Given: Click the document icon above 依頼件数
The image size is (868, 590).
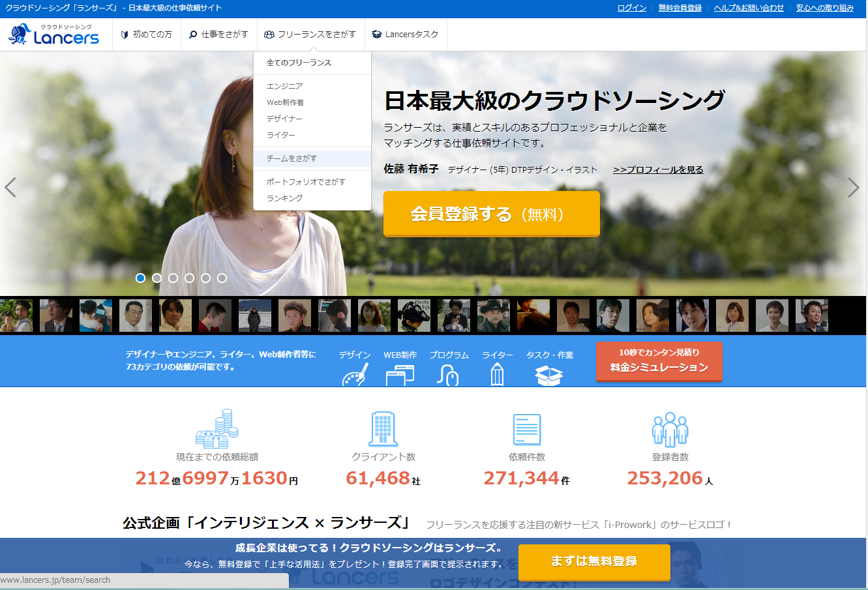Looking at the screenshot, I should 527,430.
